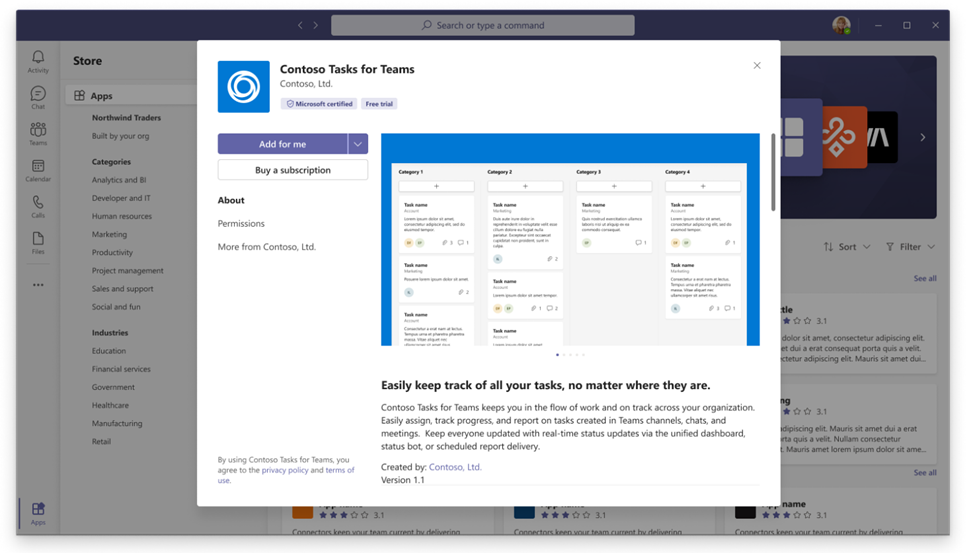Viewport: 975px width, 553px height.
Task: Click Buy a subscription button
Action: [x=292, y=170]
